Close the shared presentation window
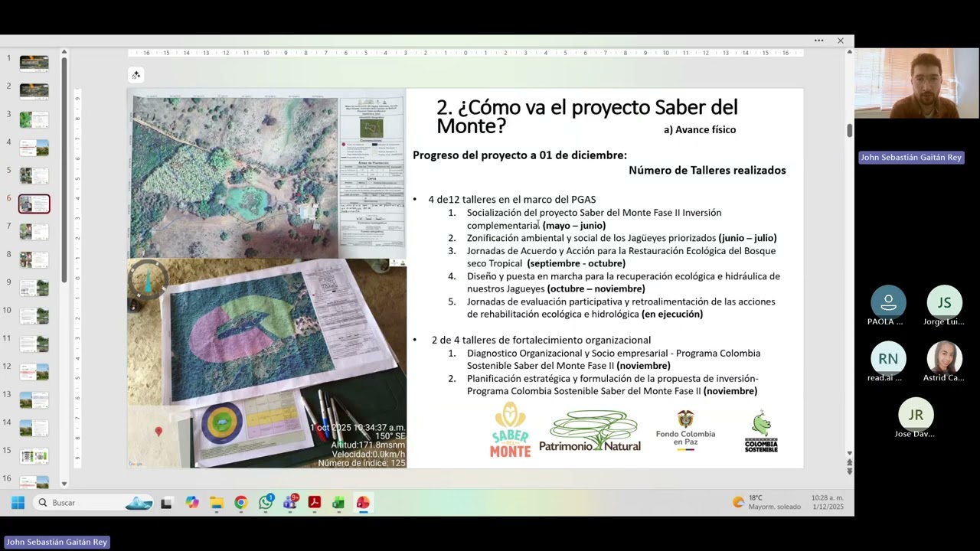The image size is (980, 551). (x=840, y=41)
